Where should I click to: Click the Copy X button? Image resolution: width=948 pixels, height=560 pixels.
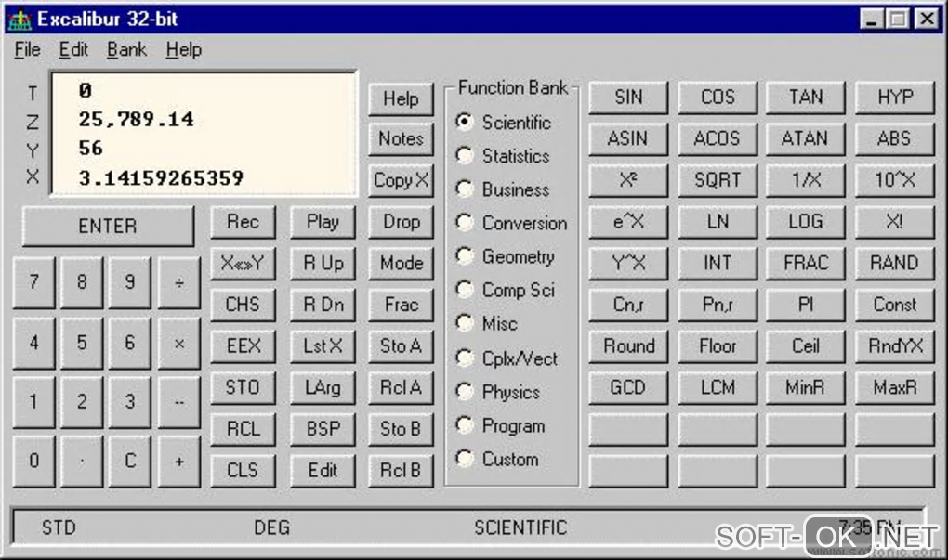(401, 180)
